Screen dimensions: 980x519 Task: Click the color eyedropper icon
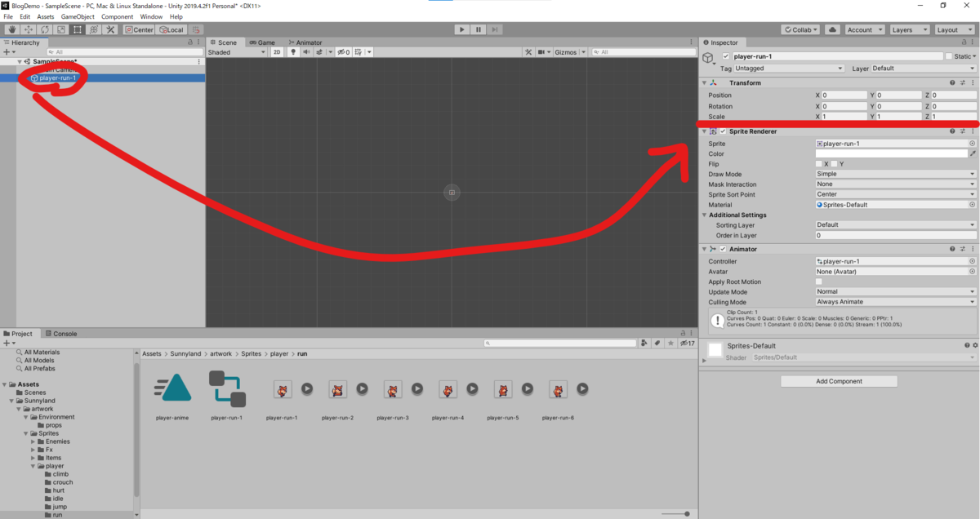click(973, 153)
